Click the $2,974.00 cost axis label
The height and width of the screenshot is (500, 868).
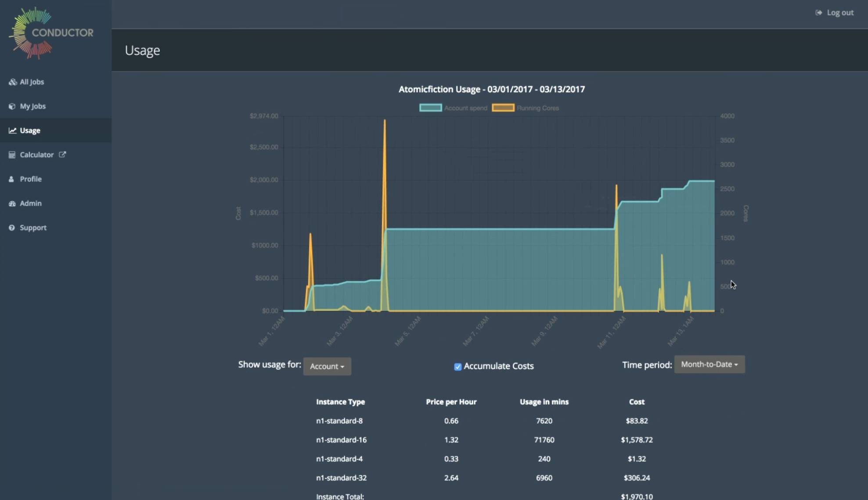263,116
